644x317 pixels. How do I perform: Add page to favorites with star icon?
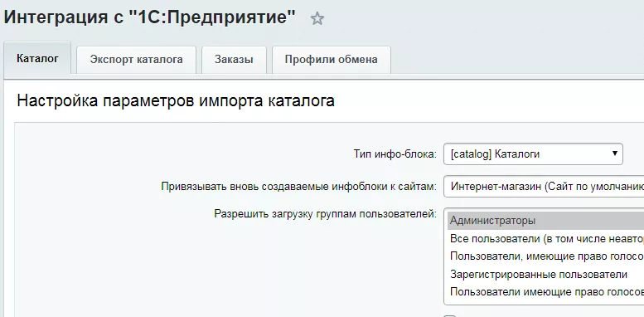coord(317,18)
